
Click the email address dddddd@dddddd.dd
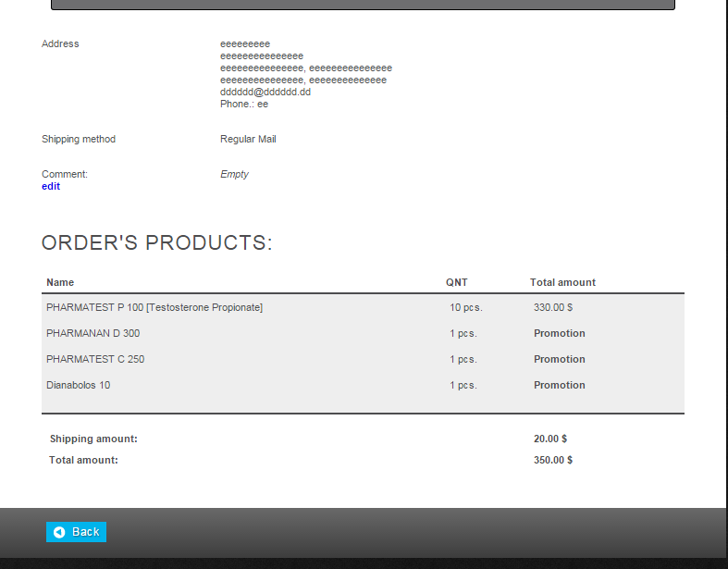265,92
